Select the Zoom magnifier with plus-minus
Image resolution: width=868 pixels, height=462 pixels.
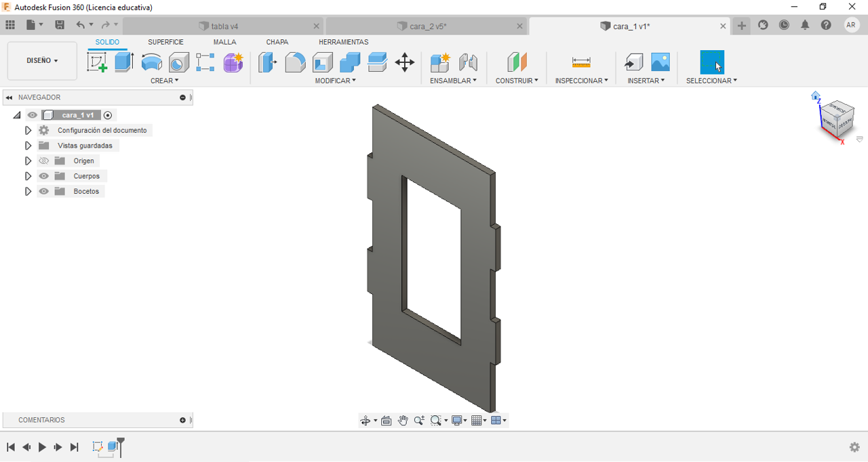click(x=419, y=421)
